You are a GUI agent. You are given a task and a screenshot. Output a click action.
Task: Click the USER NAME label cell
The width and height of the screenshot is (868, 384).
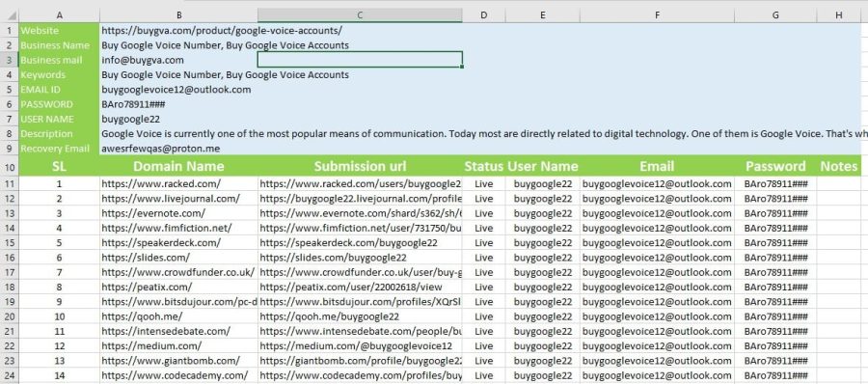pyautogui.click(x=59, y=119)
